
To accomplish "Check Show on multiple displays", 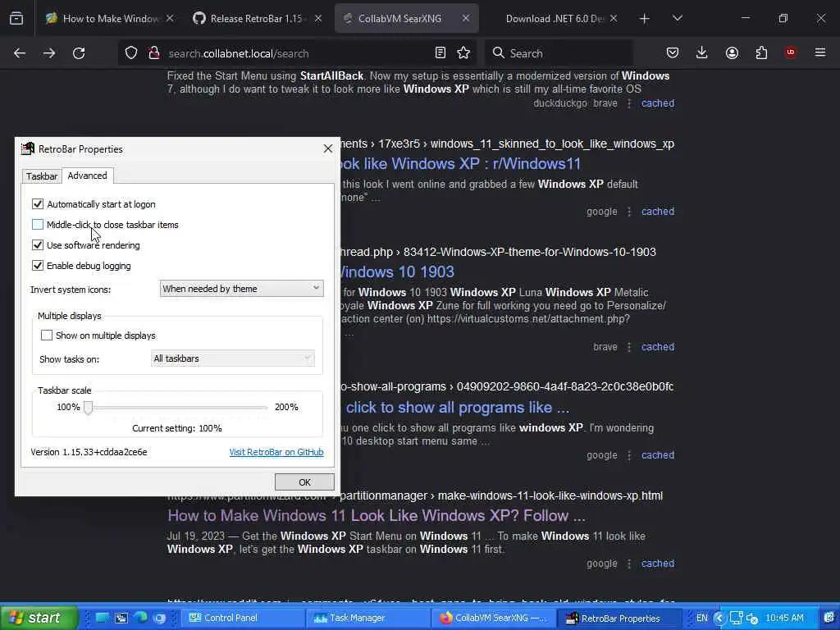I will 47,336.
